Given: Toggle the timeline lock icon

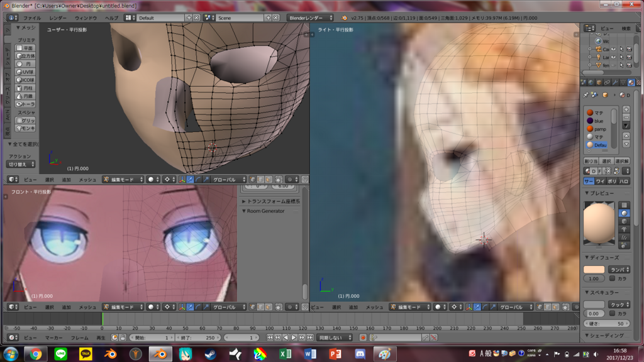Looking at the screenshot, I should (123, 337).
